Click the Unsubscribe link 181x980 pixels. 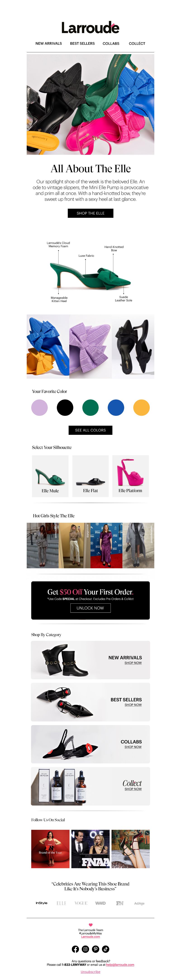(x=90, y=972)
